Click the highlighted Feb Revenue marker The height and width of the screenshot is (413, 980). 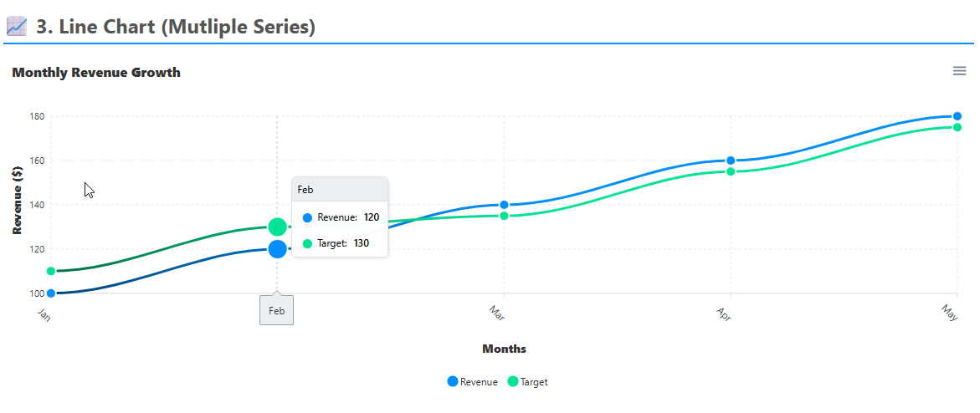(x=278, y=248)
